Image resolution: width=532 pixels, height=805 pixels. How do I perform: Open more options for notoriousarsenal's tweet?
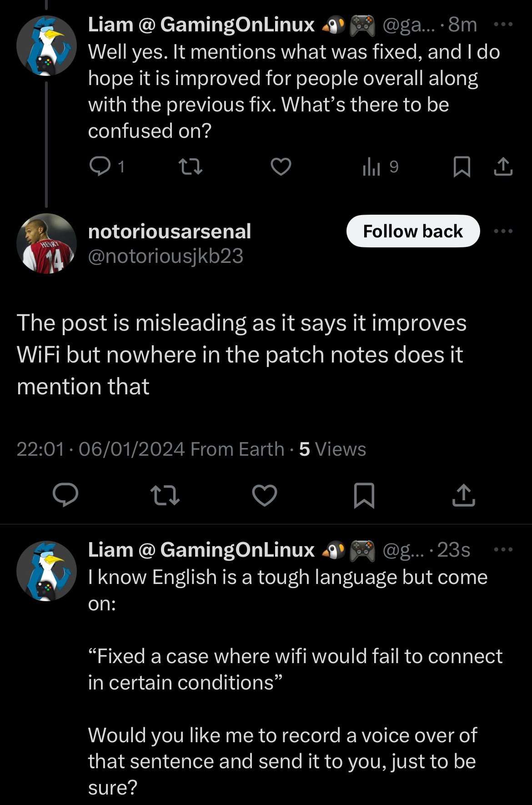(503, 231)
